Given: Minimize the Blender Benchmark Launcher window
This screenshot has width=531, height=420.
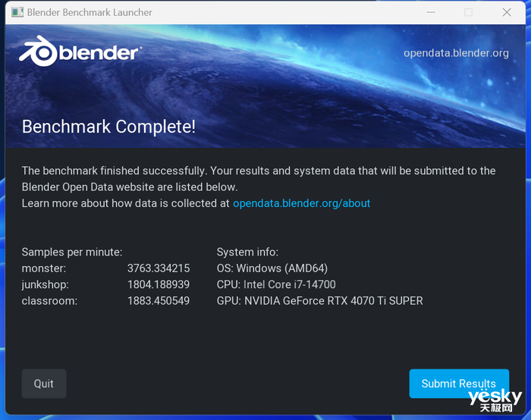Looking at the screenshot, I should tap(431, 12).
